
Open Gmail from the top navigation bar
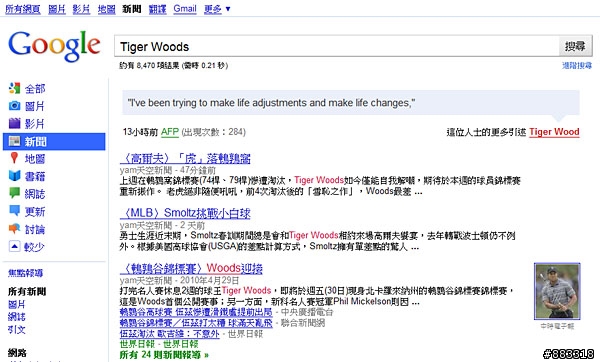(x=185, y=9)
